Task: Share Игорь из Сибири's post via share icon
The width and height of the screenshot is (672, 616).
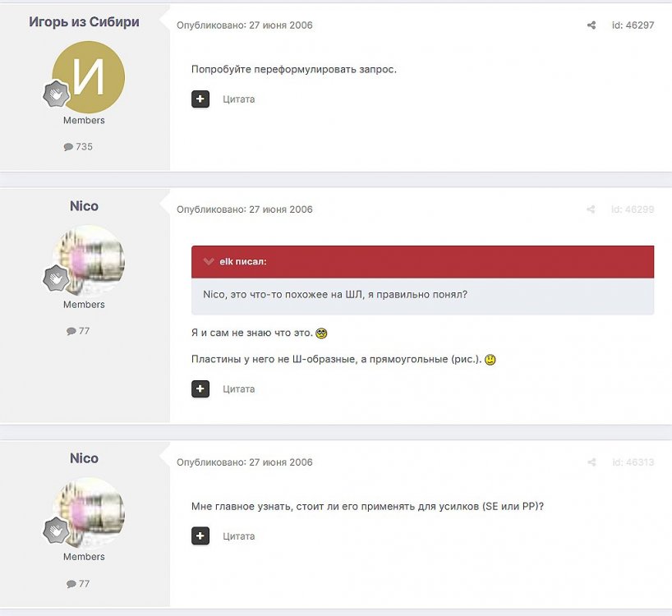Action: click(x=591, y=25)
